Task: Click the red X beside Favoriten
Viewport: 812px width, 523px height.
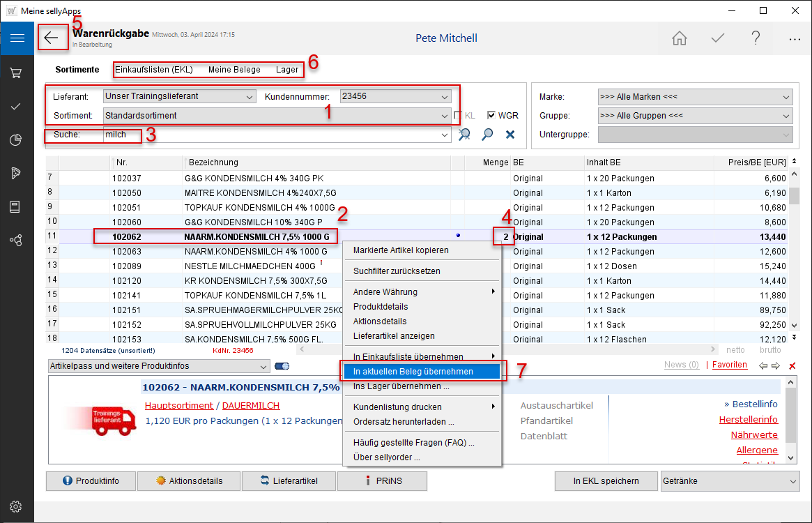Action: [x=792, y=365]
